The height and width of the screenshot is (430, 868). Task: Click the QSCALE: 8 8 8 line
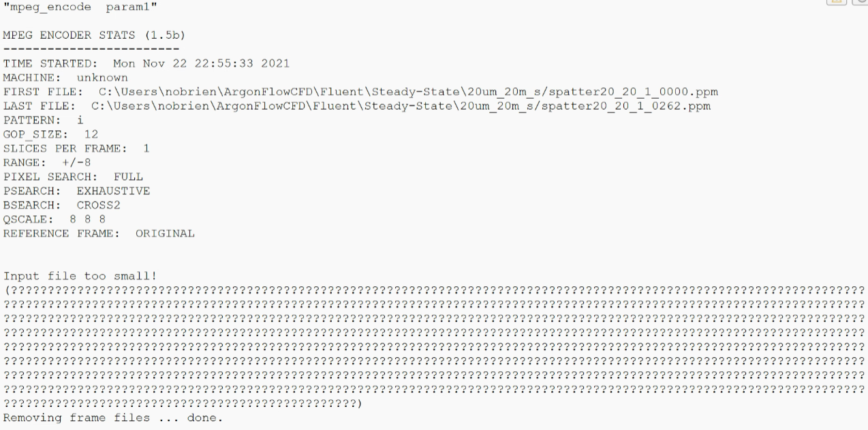click(55, 219)
